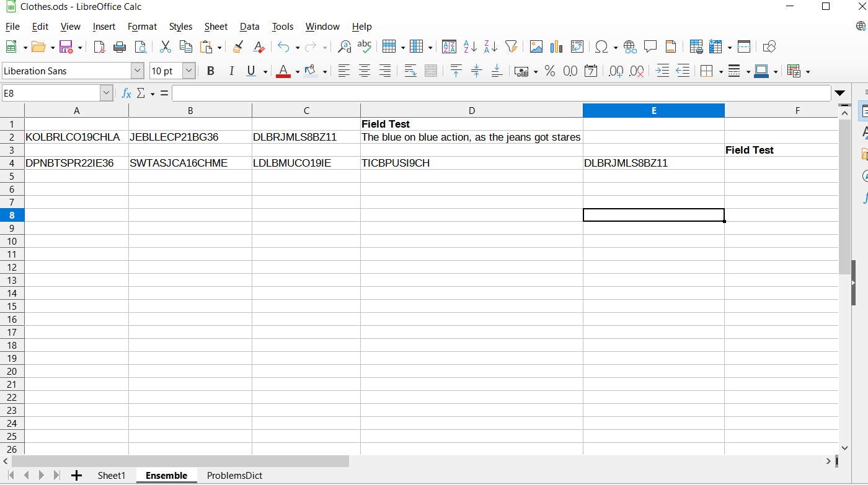Format selection as percent
The height and width of the screenshot is (485, 868).
tap(550, 71)
